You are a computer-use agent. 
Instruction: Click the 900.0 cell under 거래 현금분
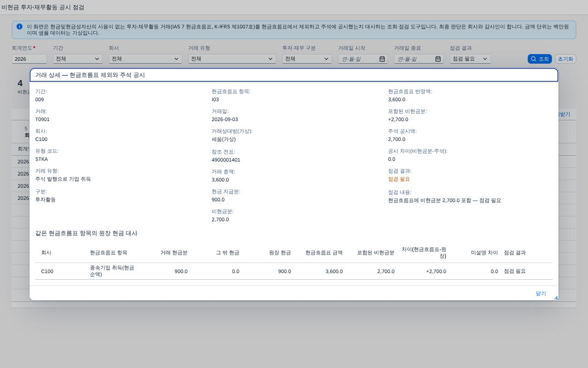point(181,271)
